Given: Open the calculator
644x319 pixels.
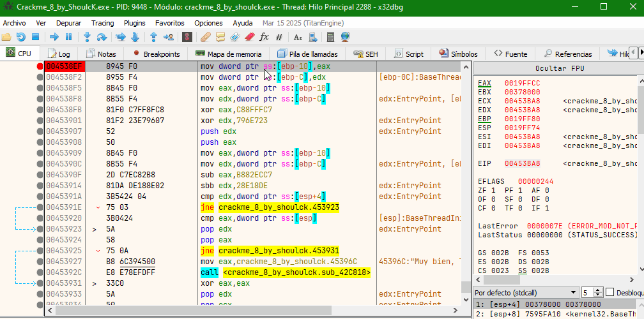Looking at the screenshot, I should point(330,37).
